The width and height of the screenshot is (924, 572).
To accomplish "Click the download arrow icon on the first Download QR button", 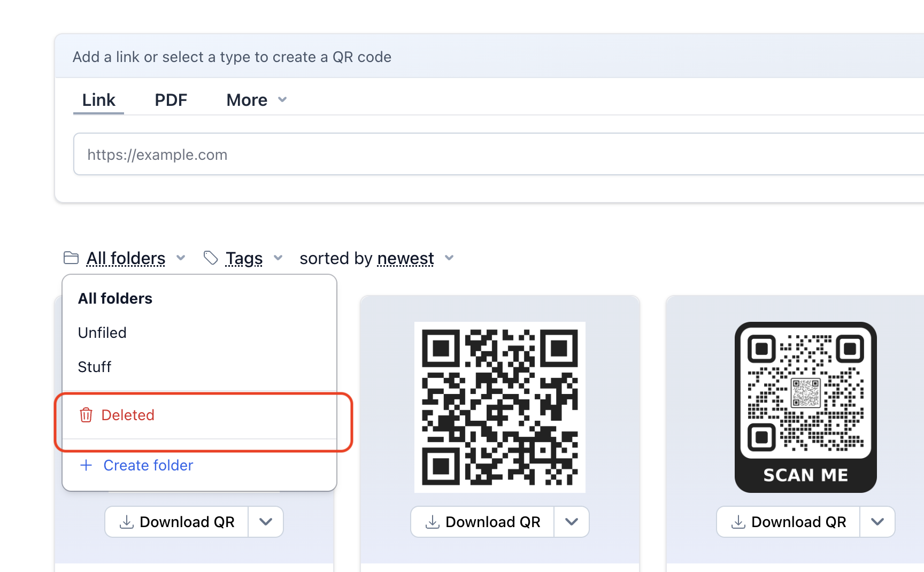I will (127, 522).
